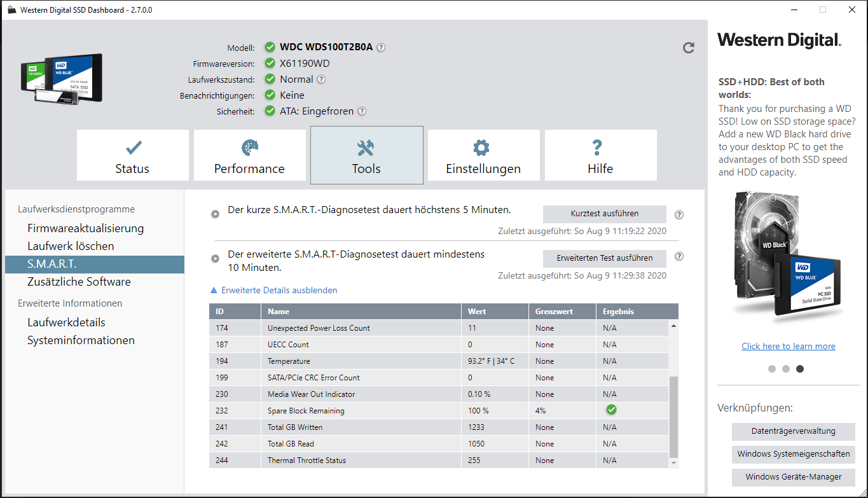Screen dimensions: 868x498
Task: Select Spare Block Remaining row name
Action: click(x=306, y=411)
